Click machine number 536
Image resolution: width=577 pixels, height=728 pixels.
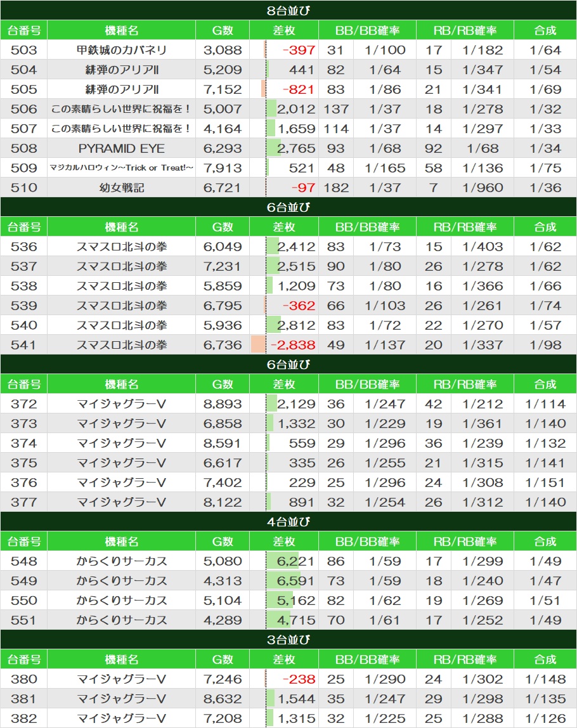(23, 247)
